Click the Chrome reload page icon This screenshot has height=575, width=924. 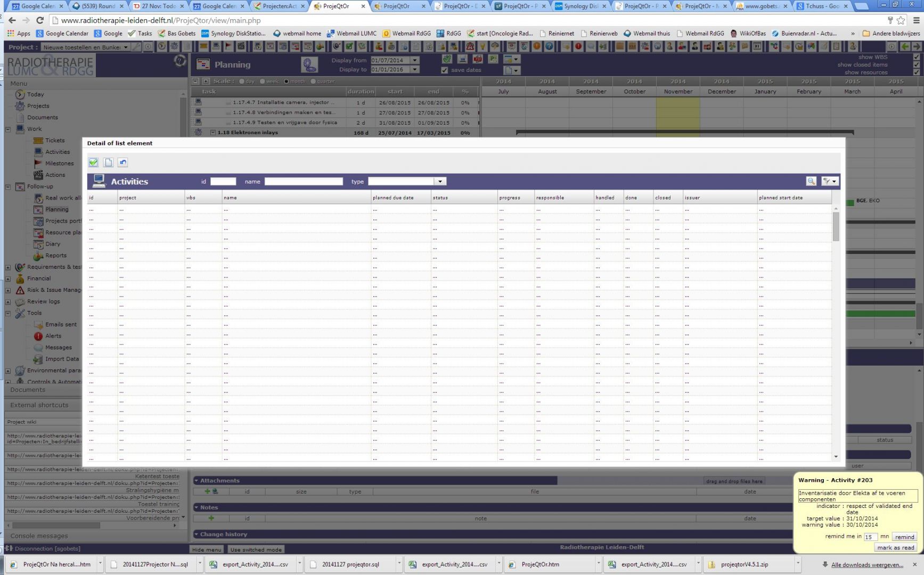pyautogui.click(x=39, y=20)
